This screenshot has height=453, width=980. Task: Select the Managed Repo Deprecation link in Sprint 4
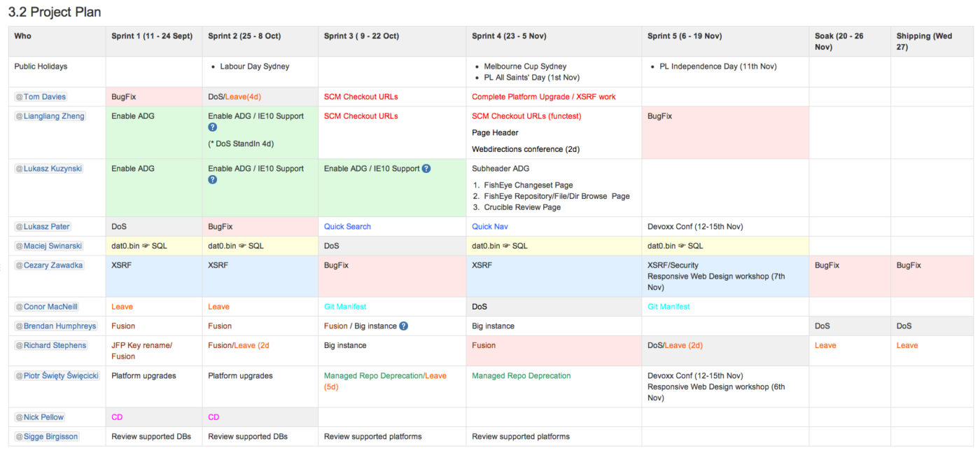[522, 375]
